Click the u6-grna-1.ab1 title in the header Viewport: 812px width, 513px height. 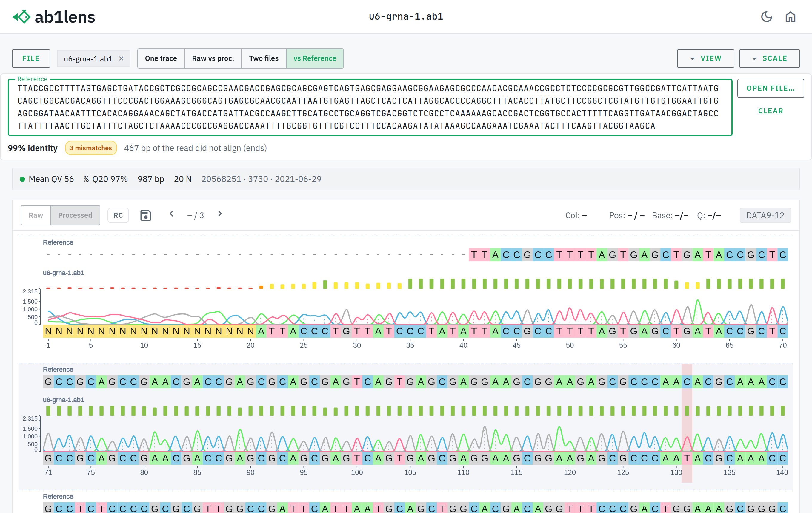click(406, 16)
